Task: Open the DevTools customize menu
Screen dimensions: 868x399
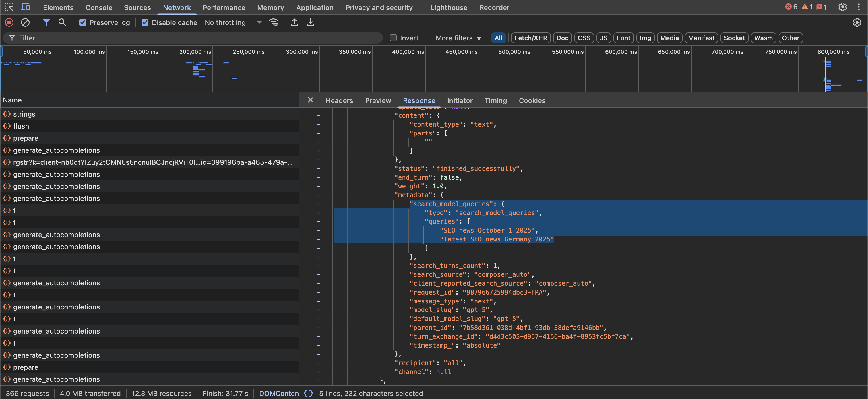Action: 859,7
